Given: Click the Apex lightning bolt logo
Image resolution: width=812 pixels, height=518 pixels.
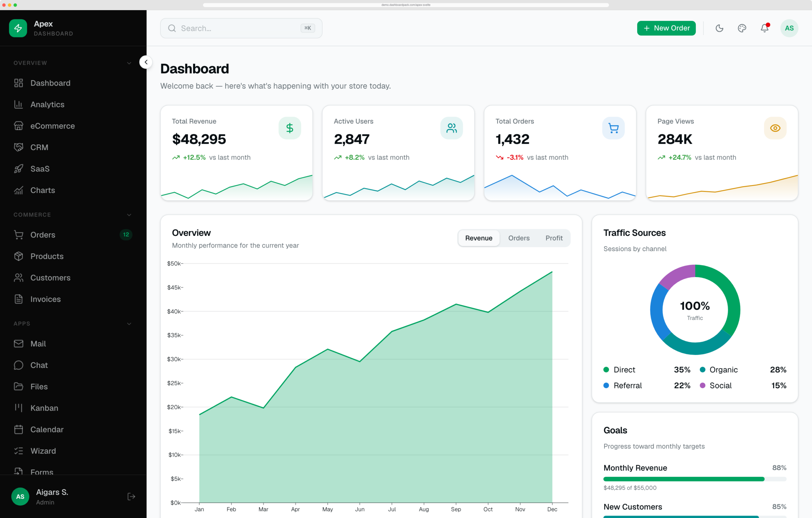Looking at the screenshot, I should coord(18,28).
